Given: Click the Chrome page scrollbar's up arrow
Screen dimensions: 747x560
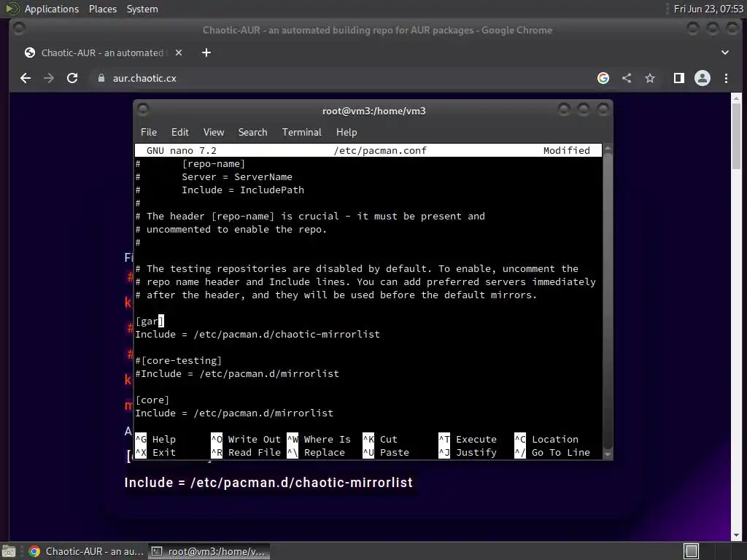Looking at the screenshot, I should tap(736, 98).
